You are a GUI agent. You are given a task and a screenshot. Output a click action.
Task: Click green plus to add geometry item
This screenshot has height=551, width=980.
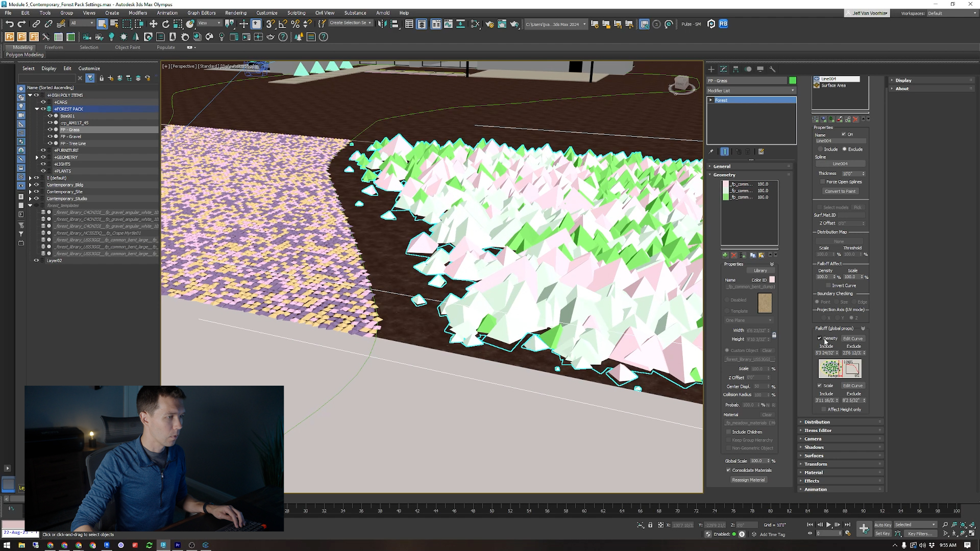(725, 255)
